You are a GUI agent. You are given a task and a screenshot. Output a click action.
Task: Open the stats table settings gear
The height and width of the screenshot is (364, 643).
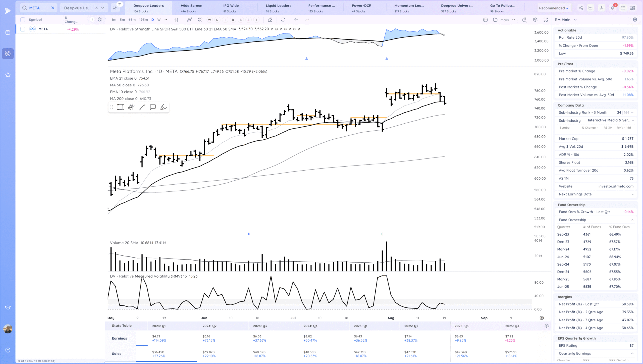(x=547, y=326)
